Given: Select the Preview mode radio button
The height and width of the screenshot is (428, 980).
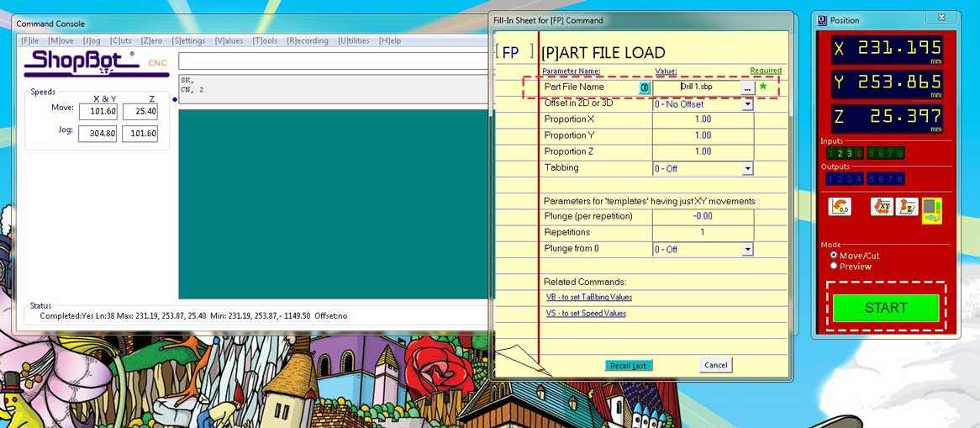Looking at the screenshot, I should (x=834, y=266).
